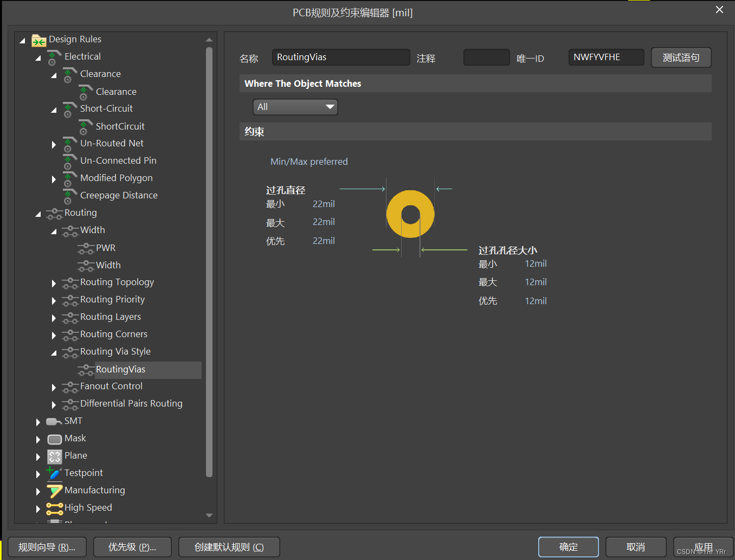Click the icon beside Un-Routed Net

point(70,144)
